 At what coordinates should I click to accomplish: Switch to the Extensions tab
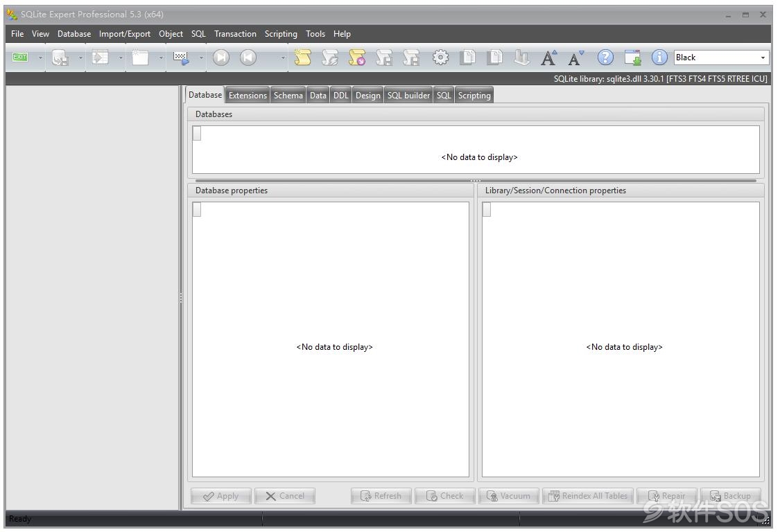248,96
